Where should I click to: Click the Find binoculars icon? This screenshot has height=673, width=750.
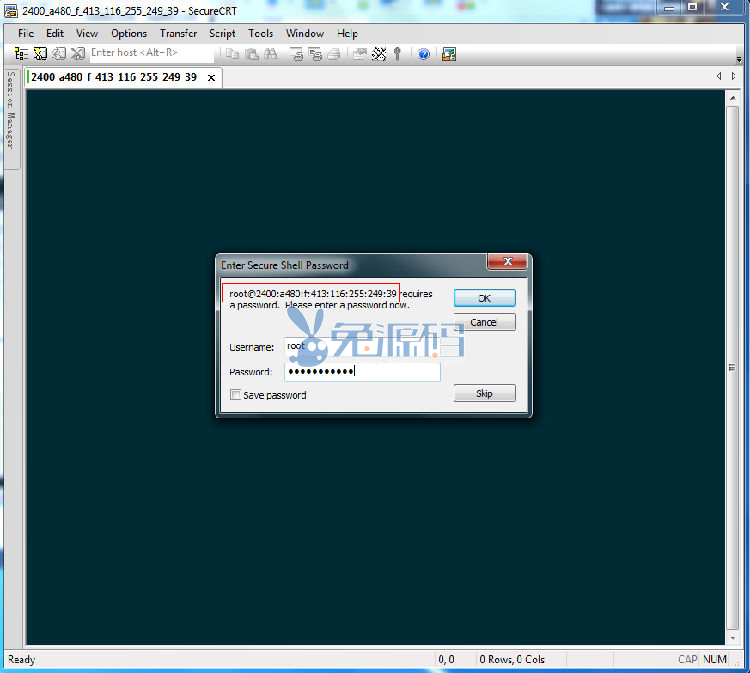pos(271,54)
